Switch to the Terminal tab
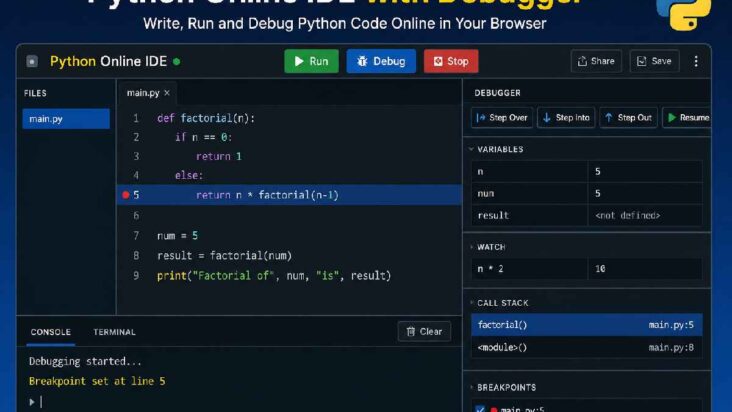 point(114,332)
